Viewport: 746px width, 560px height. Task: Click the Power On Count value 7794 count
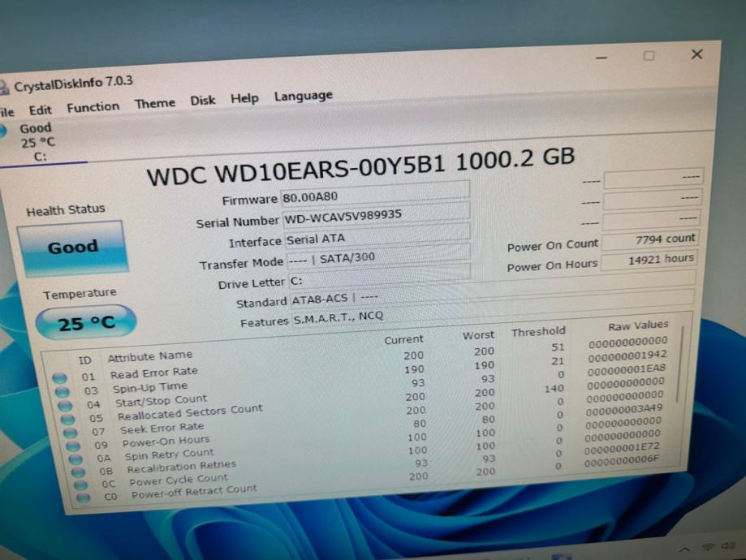[x=650, y=239]
